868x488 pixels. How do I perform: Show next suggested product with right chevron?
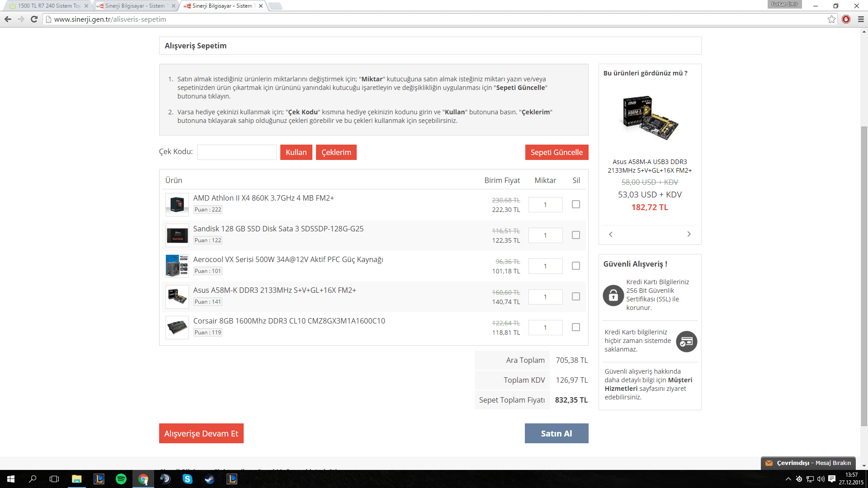click(689, 234)
